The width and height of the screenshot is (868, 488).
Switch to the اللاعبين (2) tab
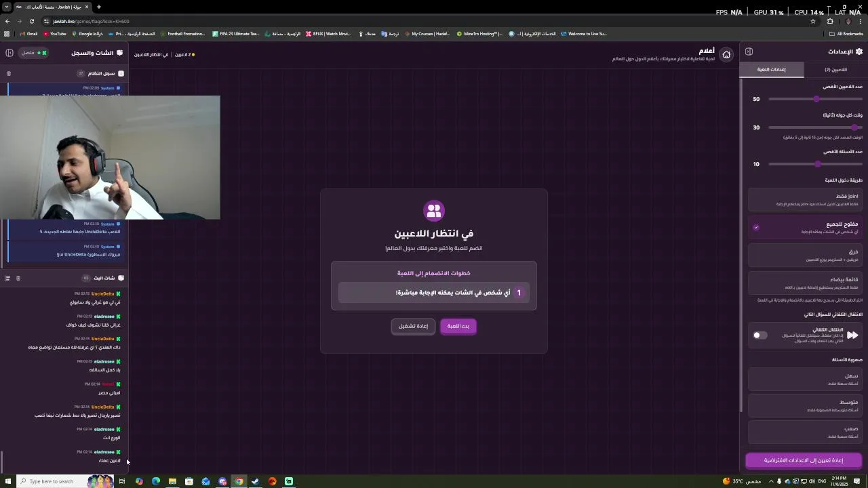click(x=835, y=69)
